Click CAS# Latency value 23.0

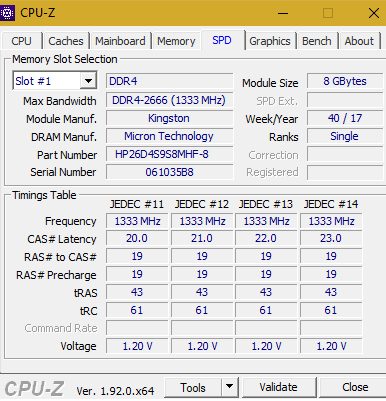(x=331, y=239)
